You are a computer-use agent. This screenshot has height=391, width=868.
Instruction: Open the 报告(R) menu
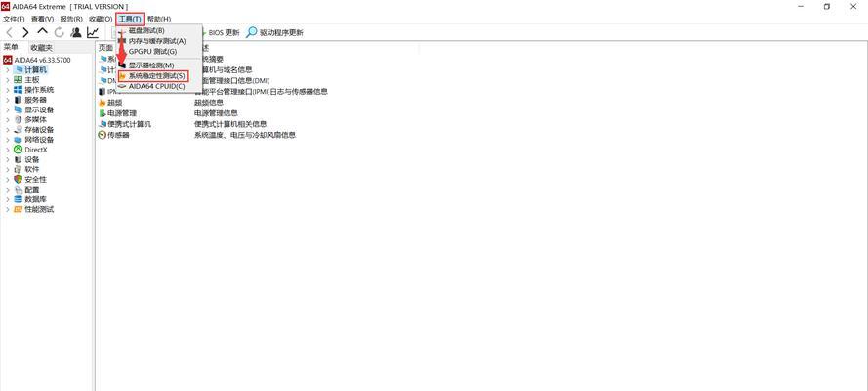click(71, 19)
